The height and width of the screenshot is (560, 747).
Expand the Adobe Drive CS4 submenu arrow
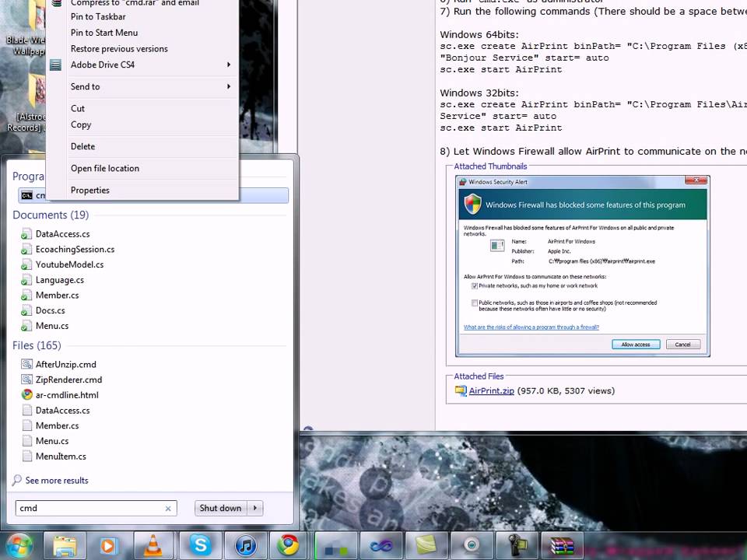coord(229,65)
